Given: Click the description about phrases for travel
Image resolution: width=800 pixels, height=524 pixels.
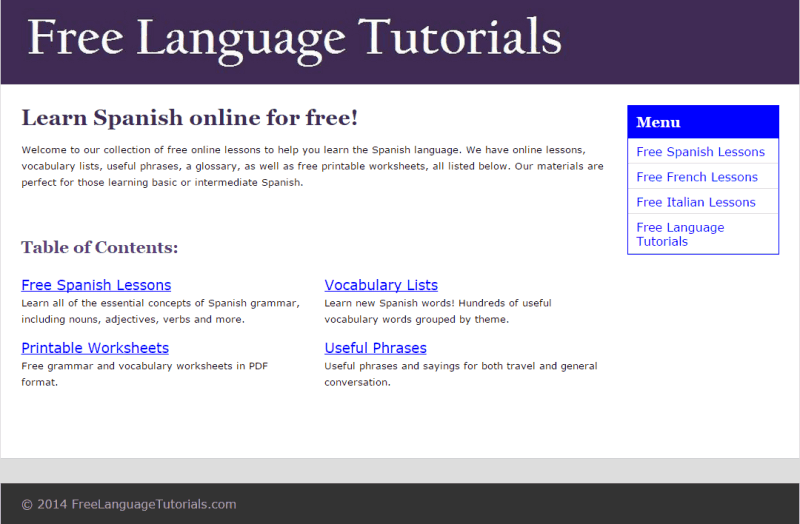Looking at the screenshot, I should tap(461, 374).
